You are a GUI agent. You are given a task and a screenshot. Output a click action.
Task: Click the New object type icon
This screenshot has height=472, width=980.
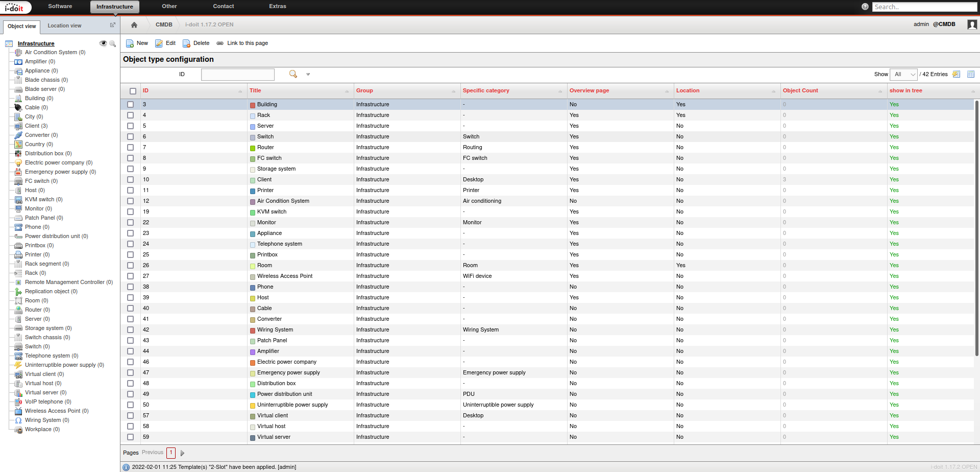(x=130, y=43)
